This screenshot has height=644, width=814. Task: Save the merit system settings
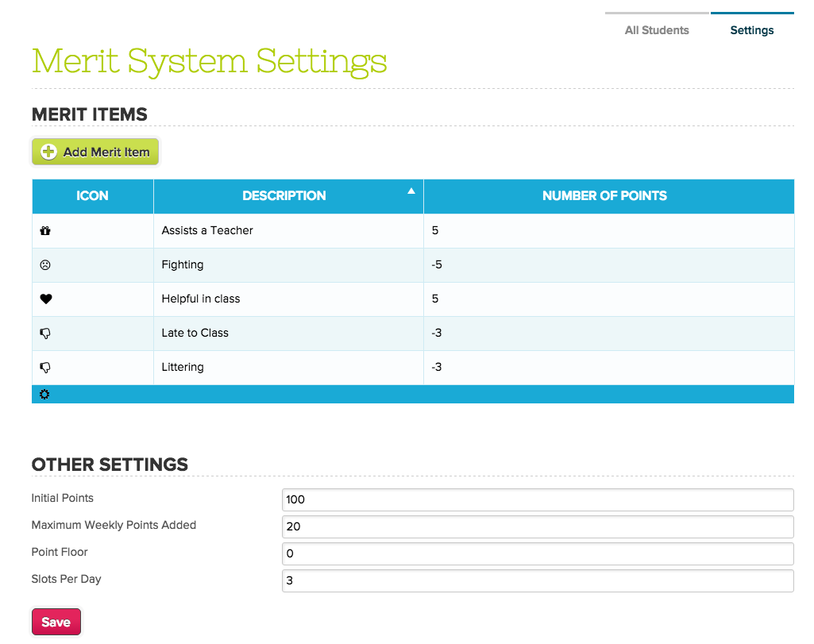(56, 623)
